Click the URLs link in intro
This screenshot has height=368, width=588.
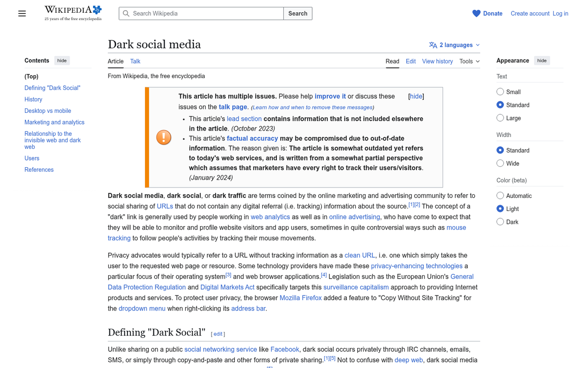[x=165, y=206]
